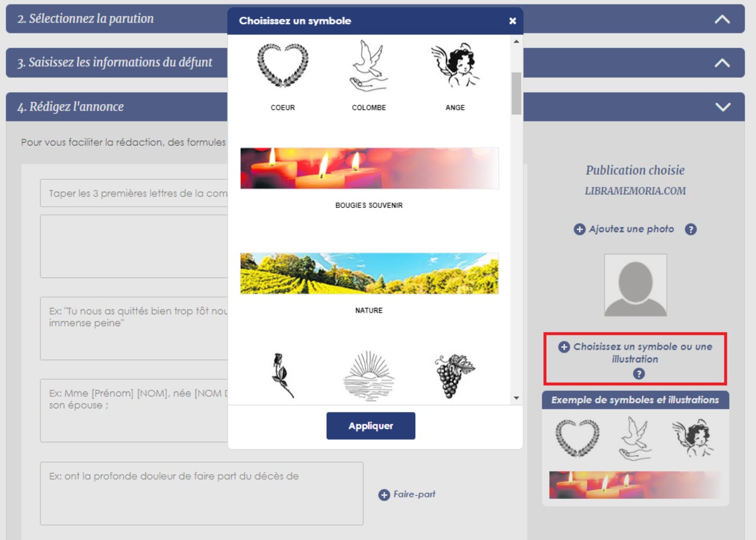Viewport: 756px width, 540px height.
Task: Choose the Colombe dove symbol
Action: [x=369, y=66]
